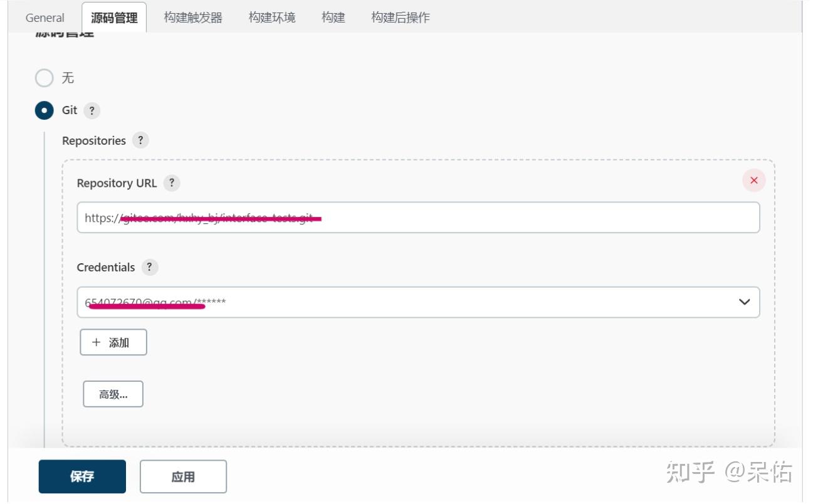
Task: Click the Credentials dropdown chevron arrow
Action: (744, 302)
